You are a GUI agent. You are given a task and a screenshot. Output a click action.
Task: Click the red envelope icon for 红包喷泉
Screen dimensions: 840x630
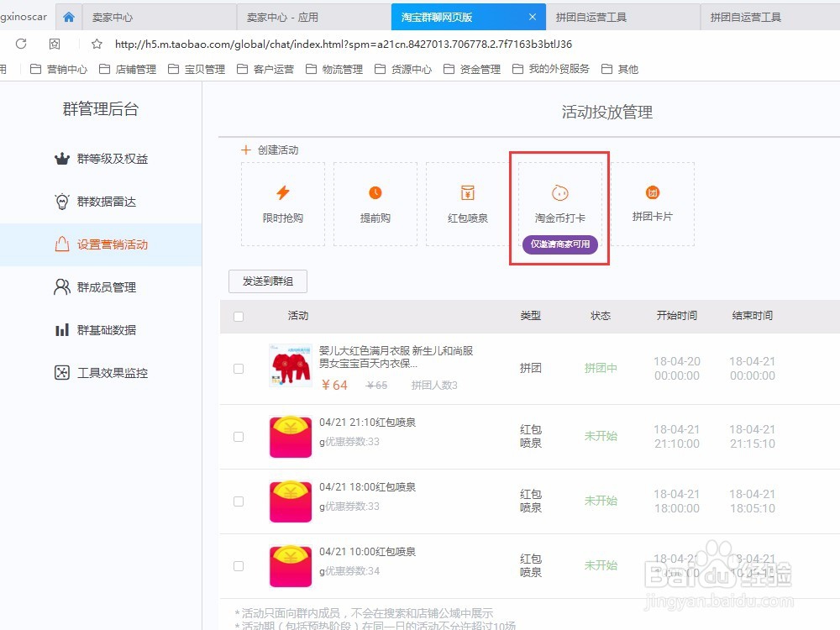pos(468,192)
